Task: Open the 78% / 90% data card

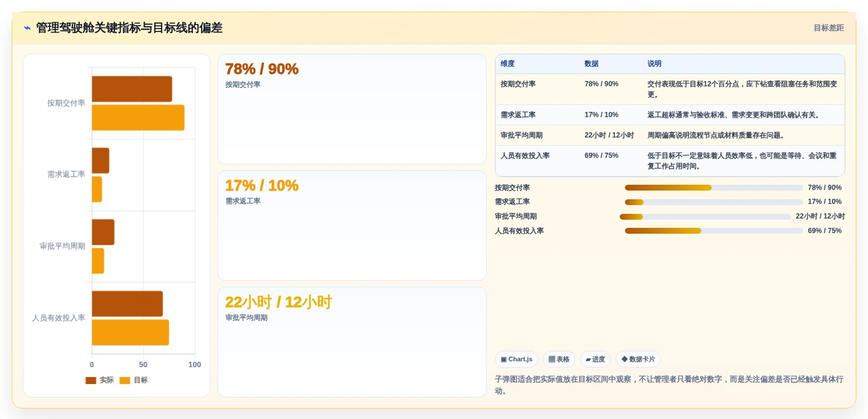Action: (x=352, y=109)
